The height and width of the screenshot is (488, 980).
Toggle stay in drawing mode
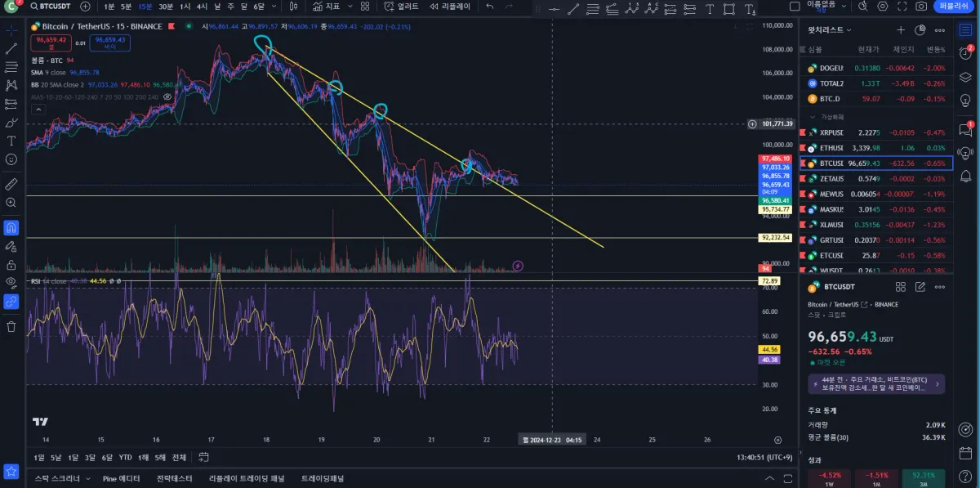point(11,246)
